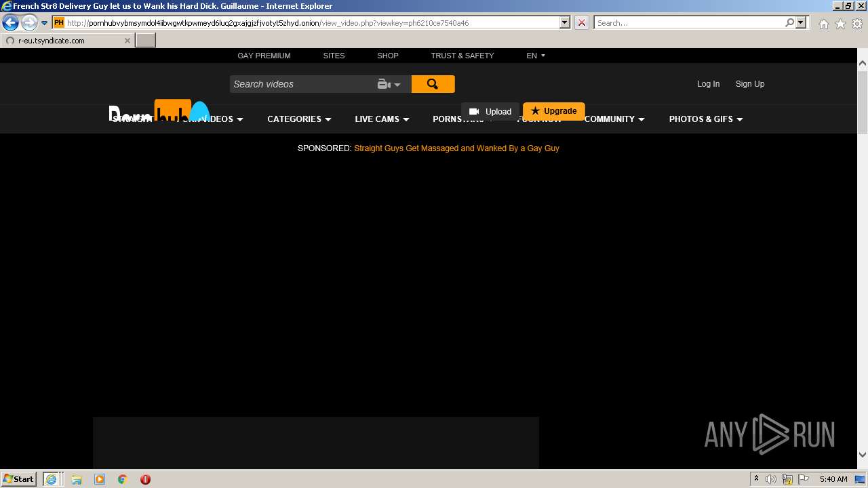Screen dimensions: 868x488
Task: Open a new tab with the blank tab button
Action: click(146, 40)
